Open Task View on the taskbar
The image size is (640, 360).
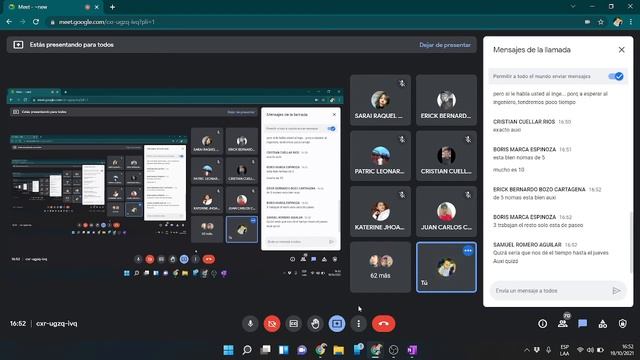pos(265,350)
